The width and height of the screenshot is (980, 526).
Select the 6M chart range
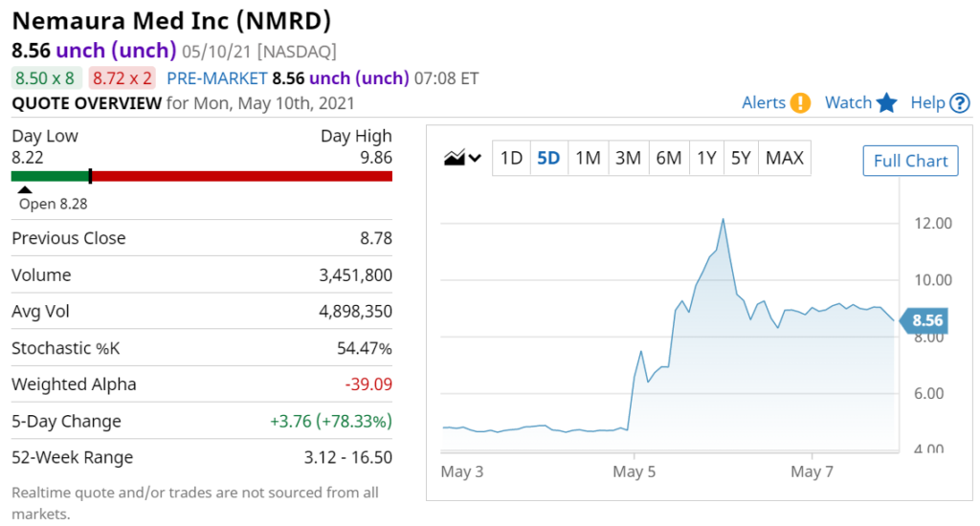pyautogui.click(x=669, y=158)
